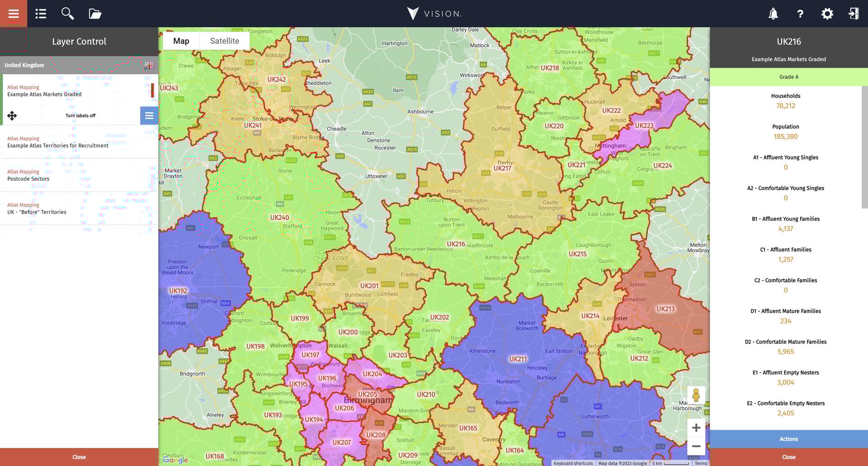The image size is (868, 466).
Task: Switch to the Satellite map view
Action: click(x=224, y=40)
